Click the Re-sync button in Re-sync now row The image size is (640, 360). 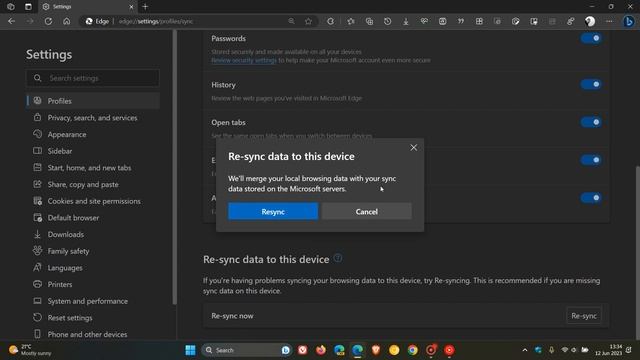(584, 316)
